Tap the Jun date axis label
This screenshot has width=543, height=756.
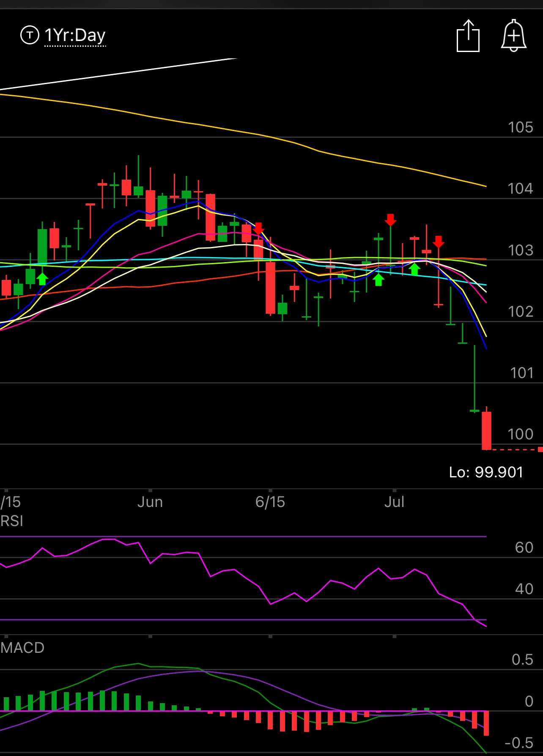click(150, 502)
